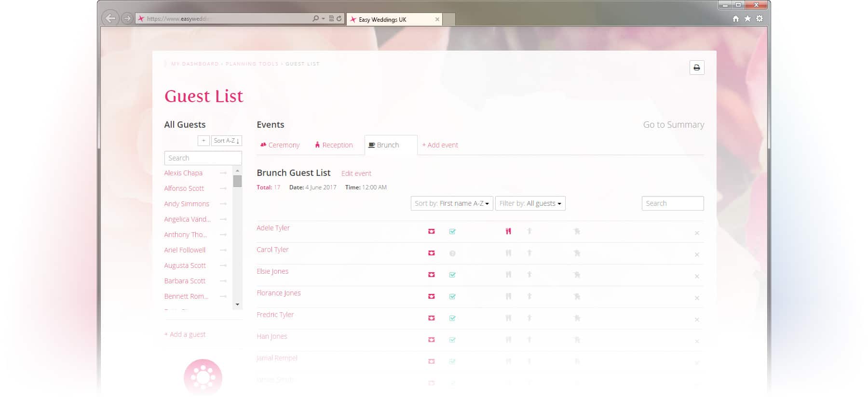Click browser back button
The width and height of the screenshot is (868, 398).
(x=110, y=18)
